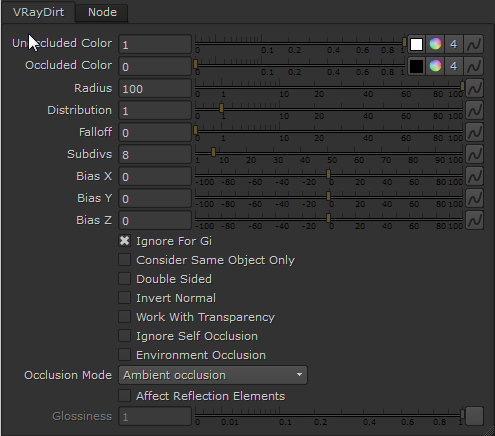Screen dimensions: 495x436
Task: Expand Occluded Color to 4 channels
Action: tap(453, 66)
